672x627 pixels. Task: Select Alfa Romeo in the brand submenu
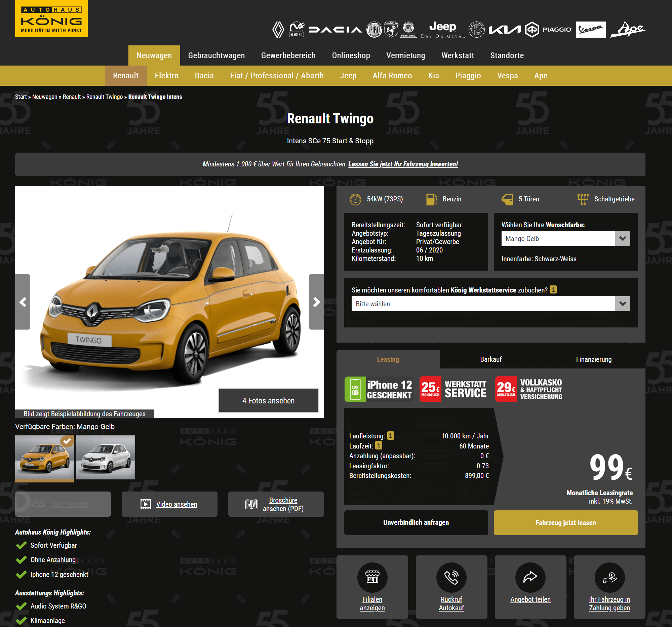tap(392, 76)
